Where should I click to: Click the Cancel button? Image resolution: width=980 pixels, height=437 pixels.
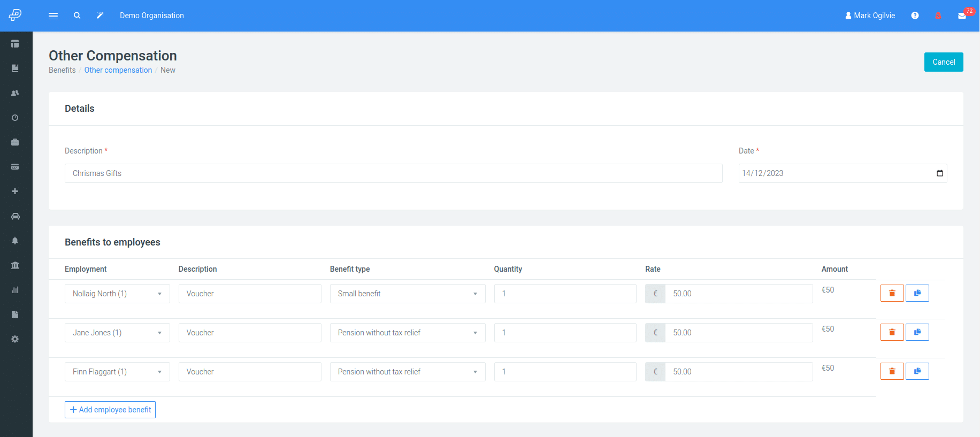click(x=943, y=62)
